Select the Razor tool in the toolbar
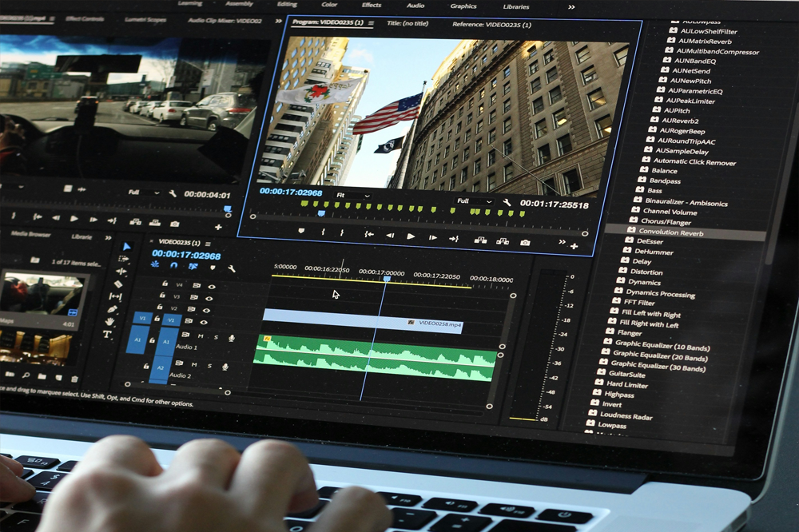The height and width of the screenshot is (532, 799). 118,284
